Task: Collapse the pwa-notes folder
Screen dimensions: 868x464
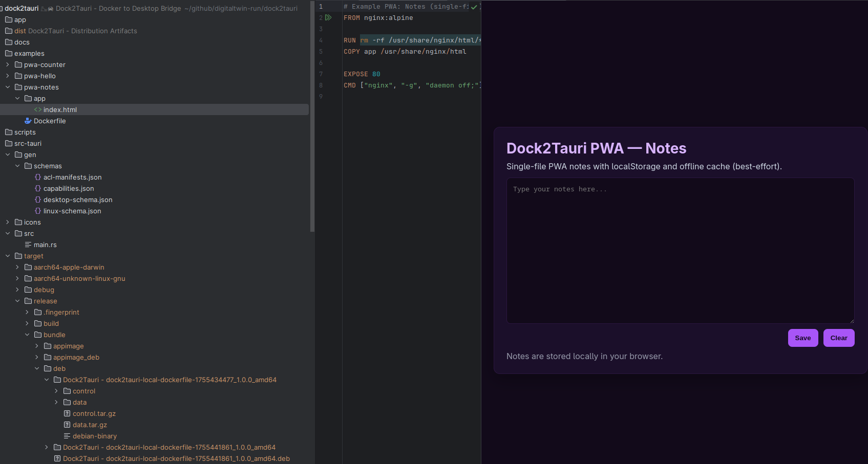Action: (8, 87)
